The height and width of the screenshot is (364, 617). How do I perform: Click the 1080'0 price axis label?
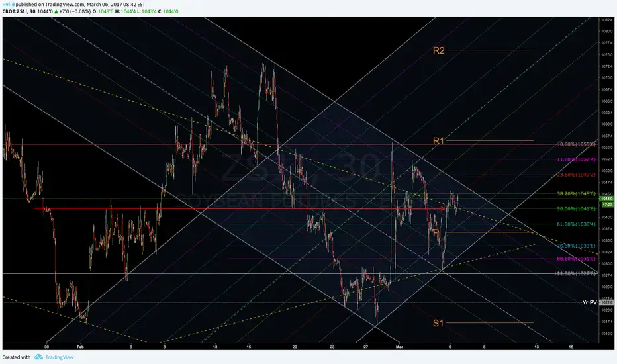click(x=606, y=31)
